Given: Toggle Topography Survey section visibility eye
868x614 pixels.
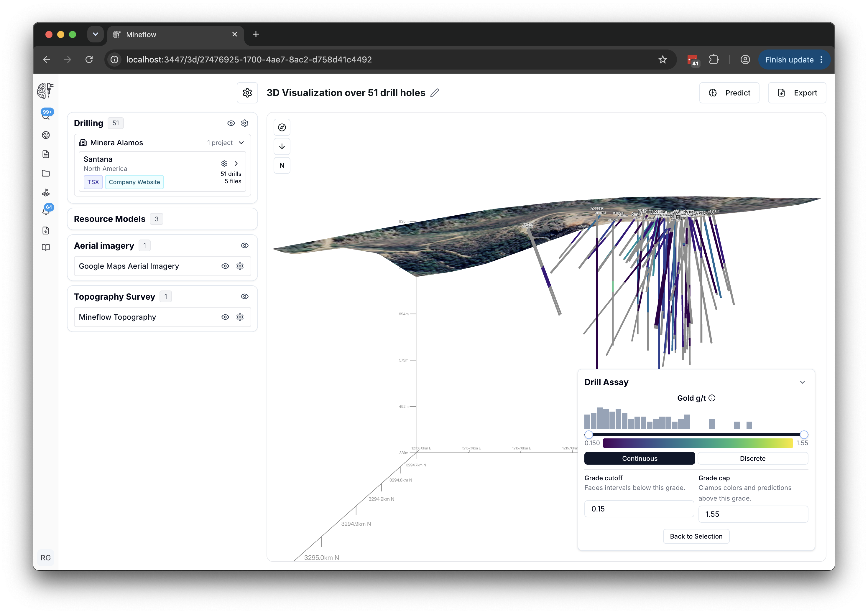Looking at the screenshot, I should pyautogui.click(x=245, y=297).
